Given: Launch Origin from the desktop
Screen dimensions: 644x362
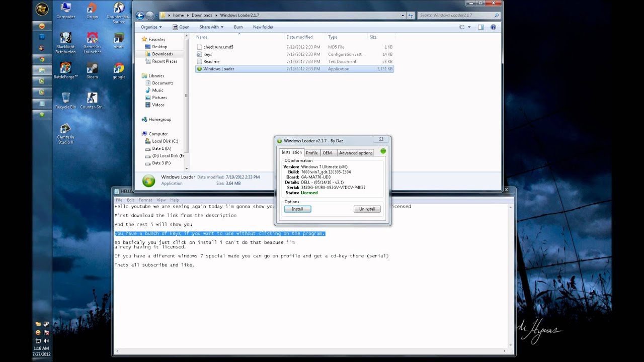Looking at the screenshot, I should [92, 11].
